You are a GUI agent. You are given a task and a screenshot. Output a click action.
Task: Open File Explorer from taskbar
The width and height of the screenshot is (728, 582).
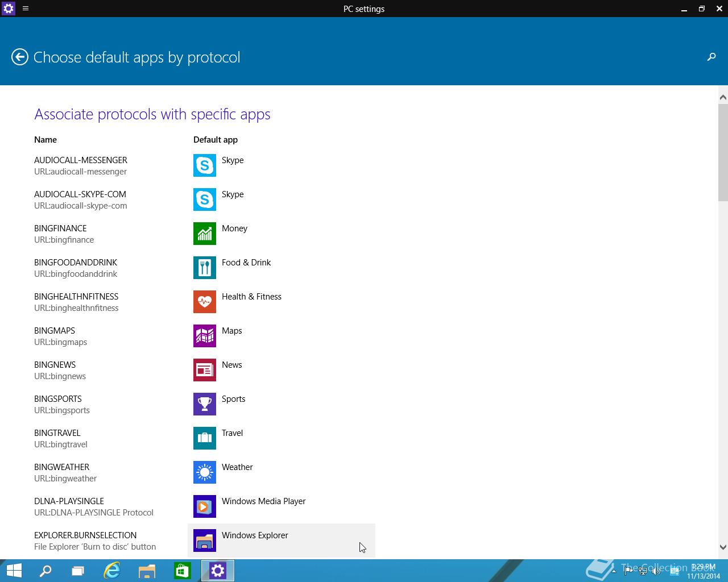(147, 571)
